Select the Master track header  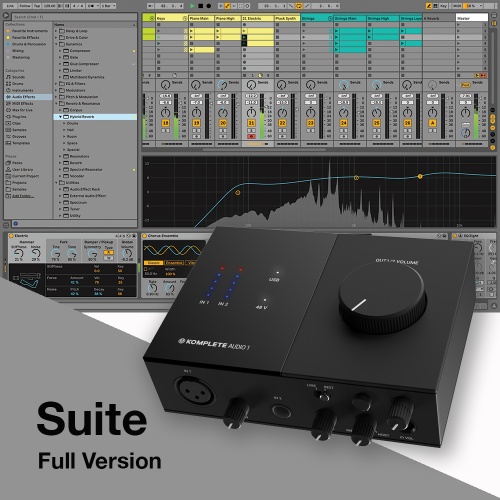tap(472, 18)
